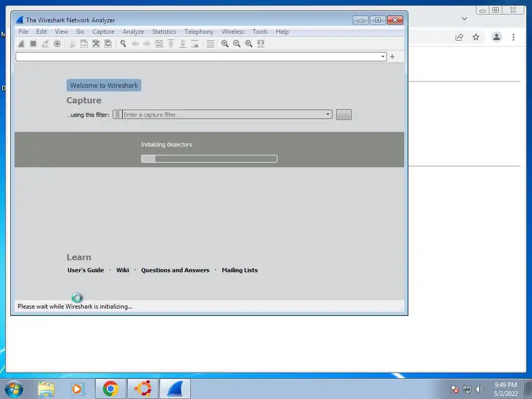
Task: Click the Find packet magnifier icon
Action: pyautogui.click(x=123, y=44)
